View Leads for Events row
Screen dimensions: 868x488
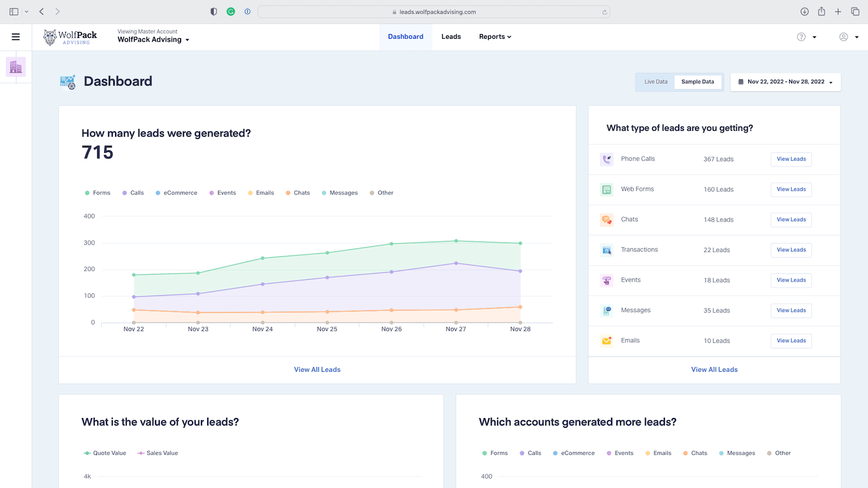(791, 280)
